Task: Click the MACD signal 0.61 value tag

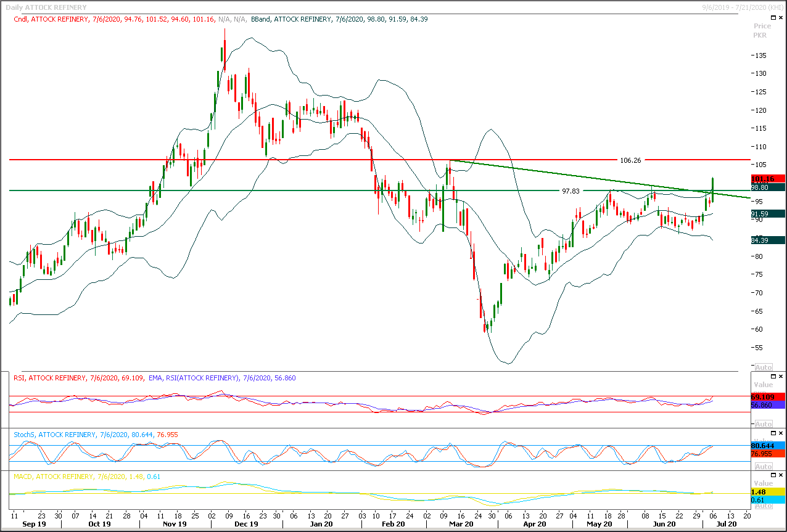Action: coord(768,500)
